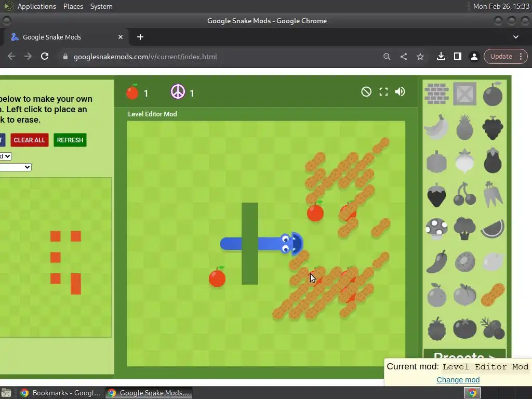Choose the pumpkin in palette

tap(436, 162)
